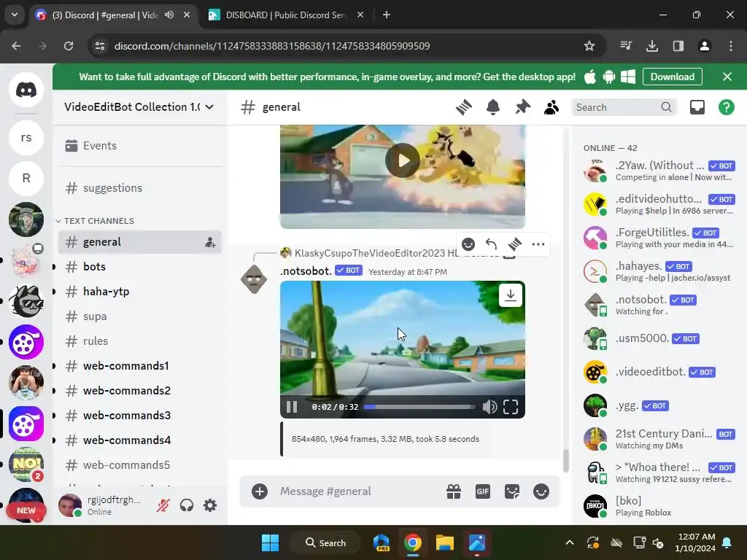747x560 pixels.
Task: Show pinned messages pin icon
Action: [522, 107]
